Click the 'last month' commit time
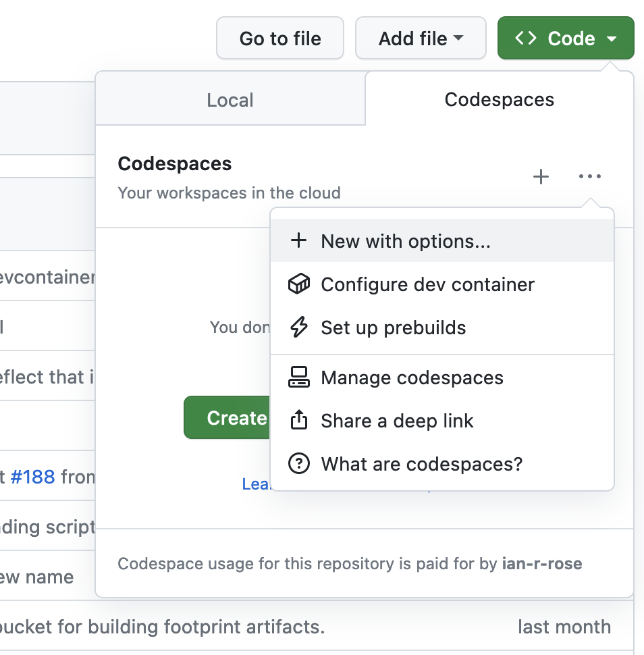 [564, 627]
